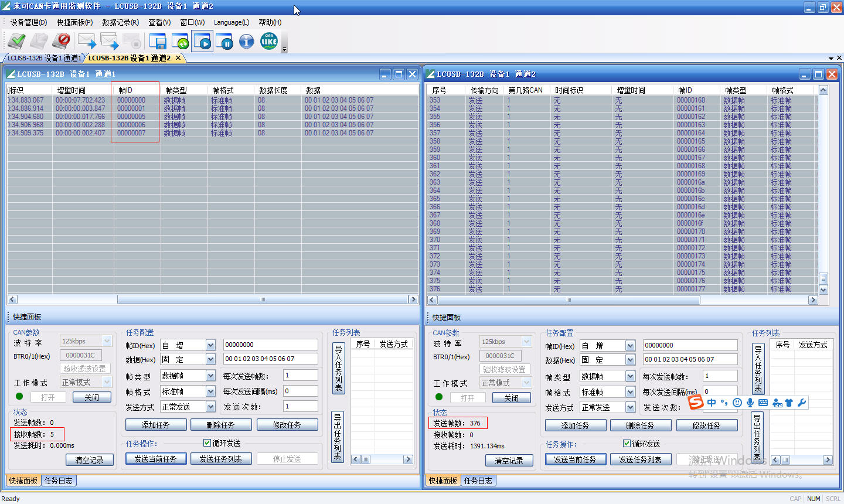Click the CAN LIKE logo icon
This screenshot has height=504, width=844.
pos(269,41)
